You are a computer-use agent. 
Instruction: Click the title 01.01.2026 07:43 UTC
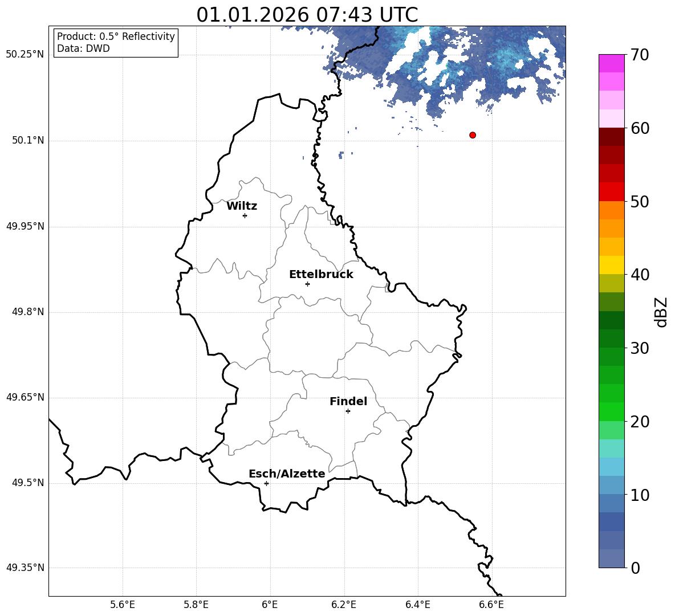tap(307, 15)
